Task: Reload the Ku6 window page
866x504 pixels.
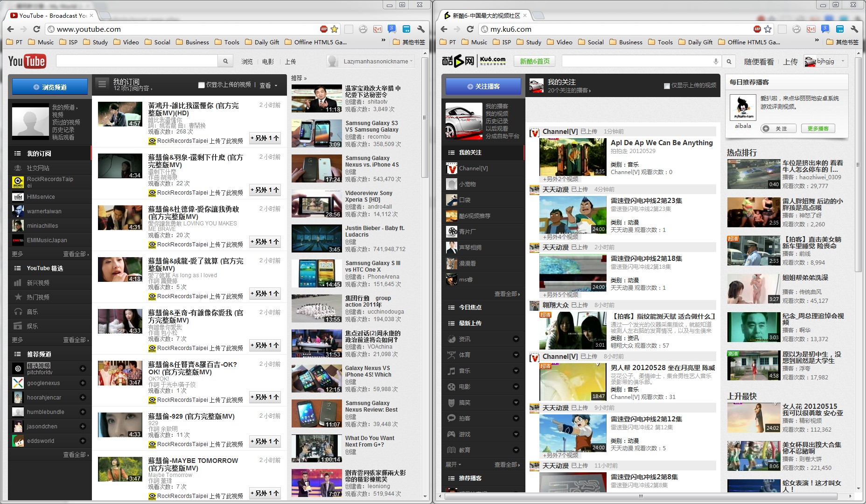Action: 470,29
